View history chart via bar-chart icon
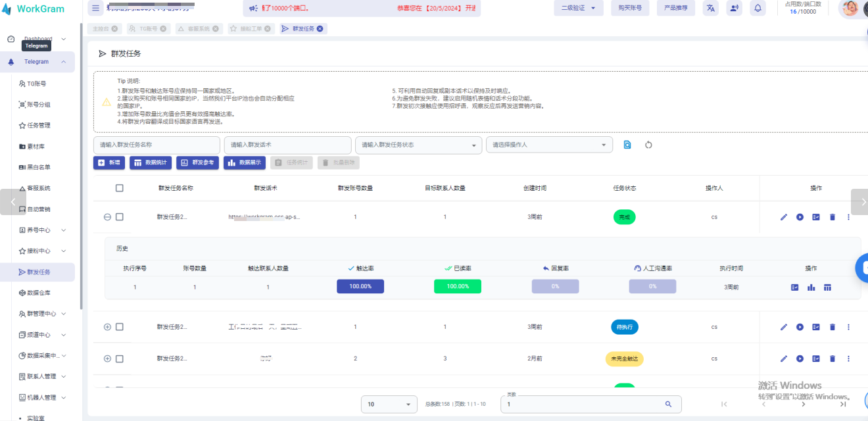Screen dimensions: 868x421 811,287
